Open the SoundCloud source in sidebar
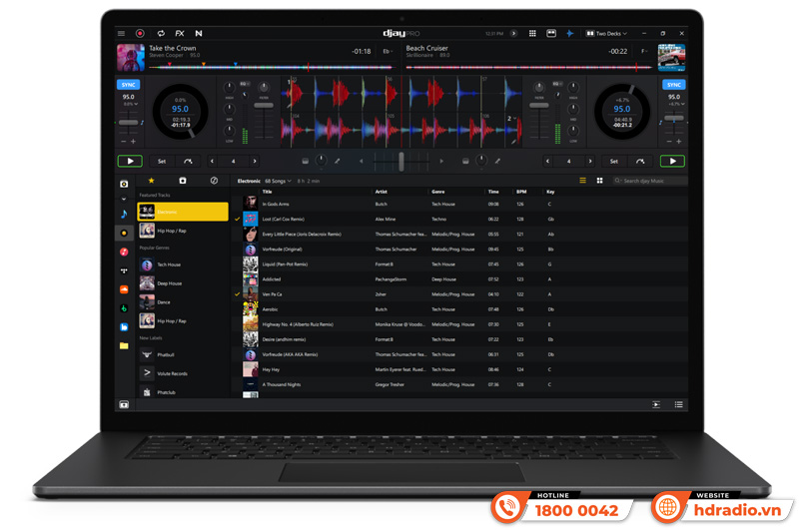Screen dimensions: 799x532 tap(124, 289)
